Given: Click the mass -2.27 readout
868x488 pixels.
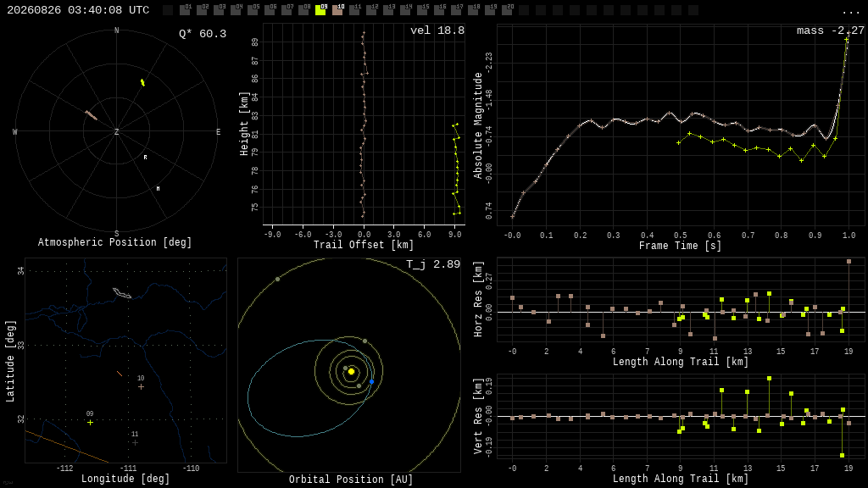Looking at the screenshot, I should [831, 31].
